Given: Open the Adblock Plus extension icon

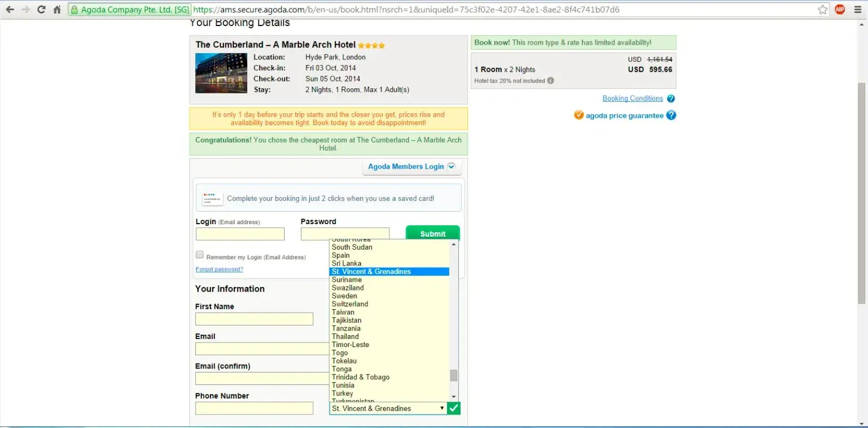Looking at the screenshot, I should click(840, 10).
